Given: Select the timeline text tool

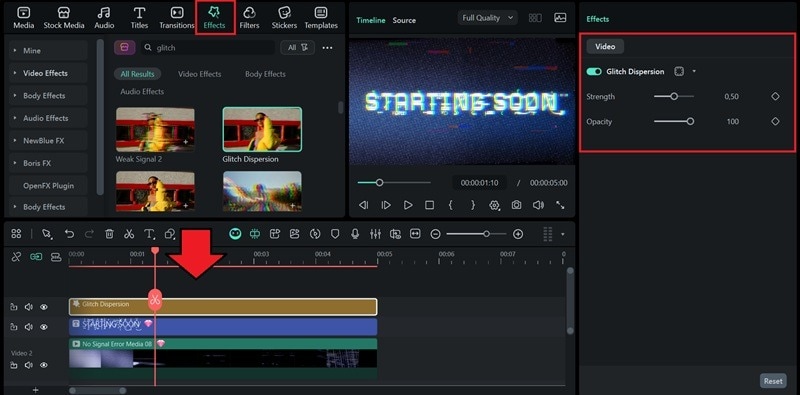Looking at the screenshot, I should [x=149, y=234].
